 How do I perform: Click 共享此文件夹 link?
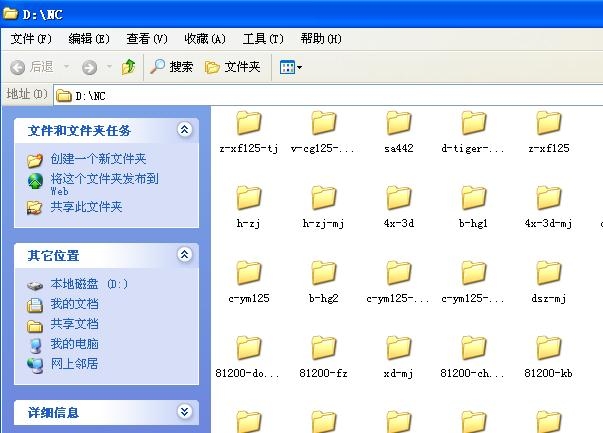[x=86, y=207]
